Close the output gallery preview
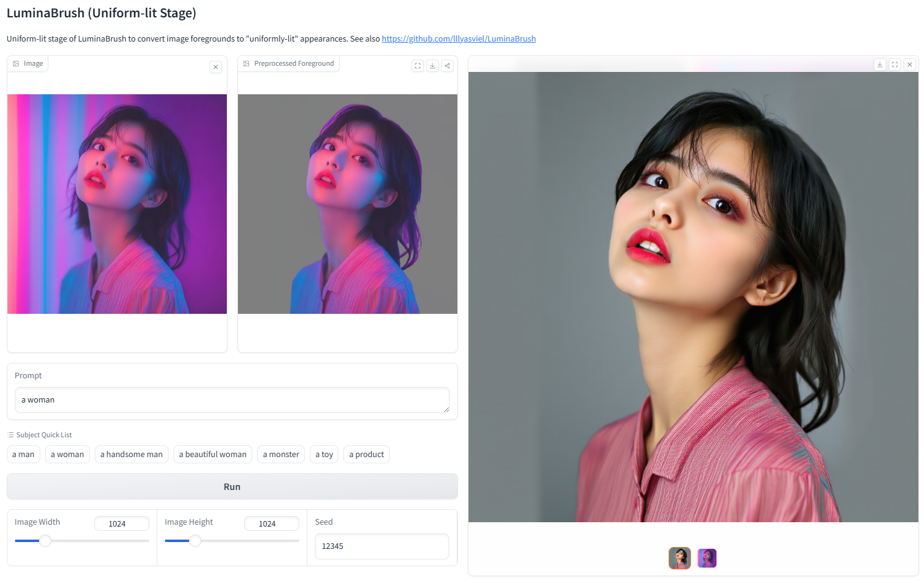The image size is (924, 583). click(910, 65)
